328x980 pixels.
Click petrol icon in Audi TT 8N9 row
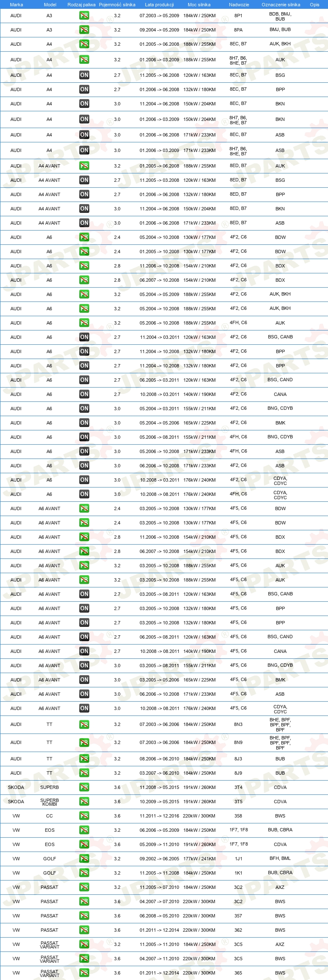point(84,743)
